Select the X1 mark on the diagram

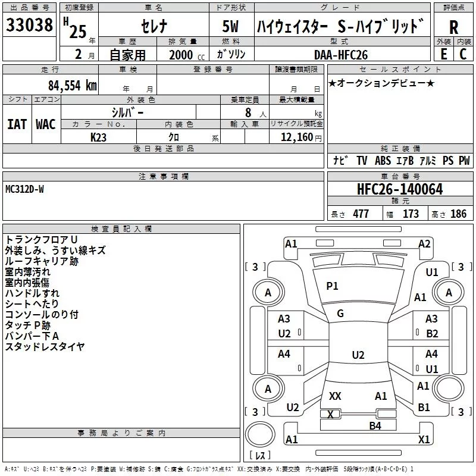coord(424,439)
